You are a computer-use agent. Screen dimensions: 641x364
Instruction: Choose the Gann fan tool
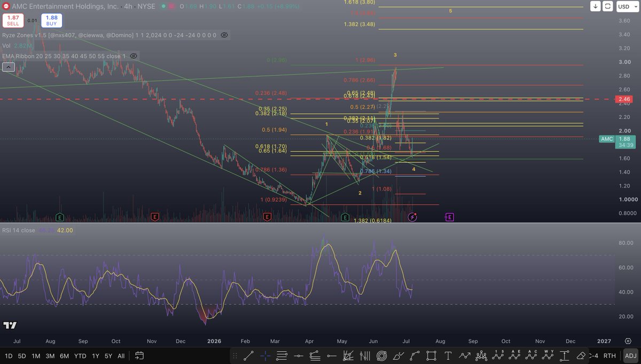click(348, 355)
